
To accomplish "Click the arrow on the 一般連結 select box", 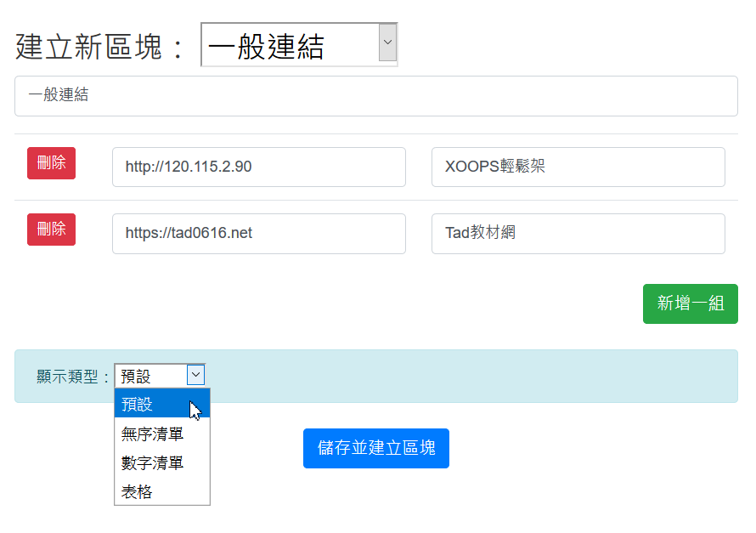I will pos(387,43).
